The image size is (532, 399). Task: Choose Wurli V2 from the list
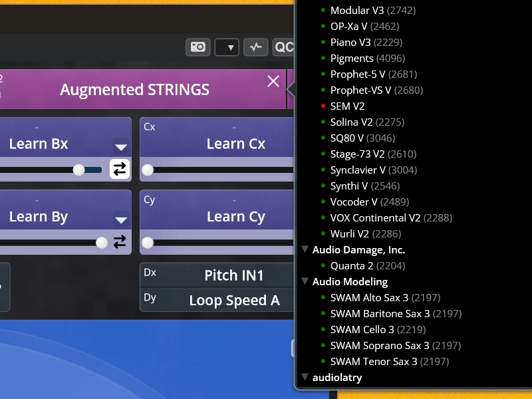point(366,233)
